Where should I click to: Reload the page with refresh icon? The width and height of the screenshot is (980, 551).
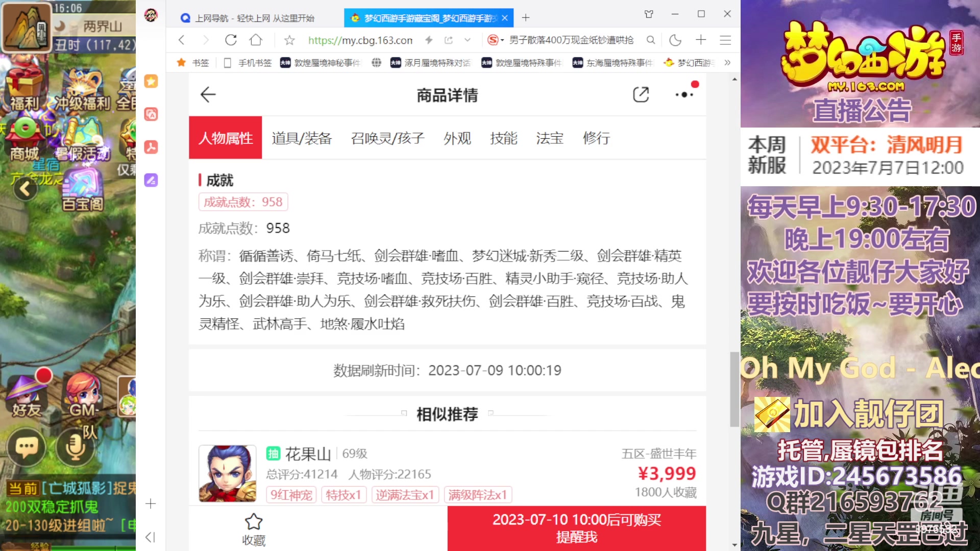[x=231, y=40]
